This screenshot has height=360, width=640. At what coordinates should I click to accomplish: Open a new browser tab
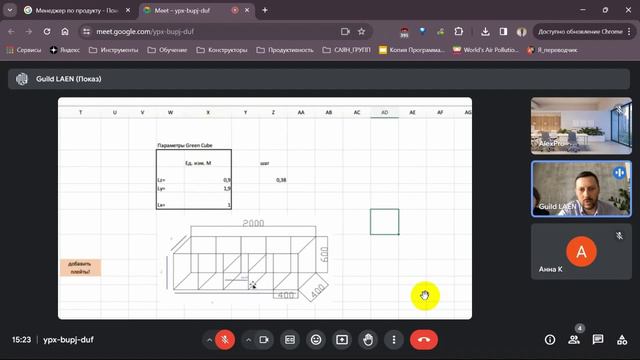click(265, 10)
